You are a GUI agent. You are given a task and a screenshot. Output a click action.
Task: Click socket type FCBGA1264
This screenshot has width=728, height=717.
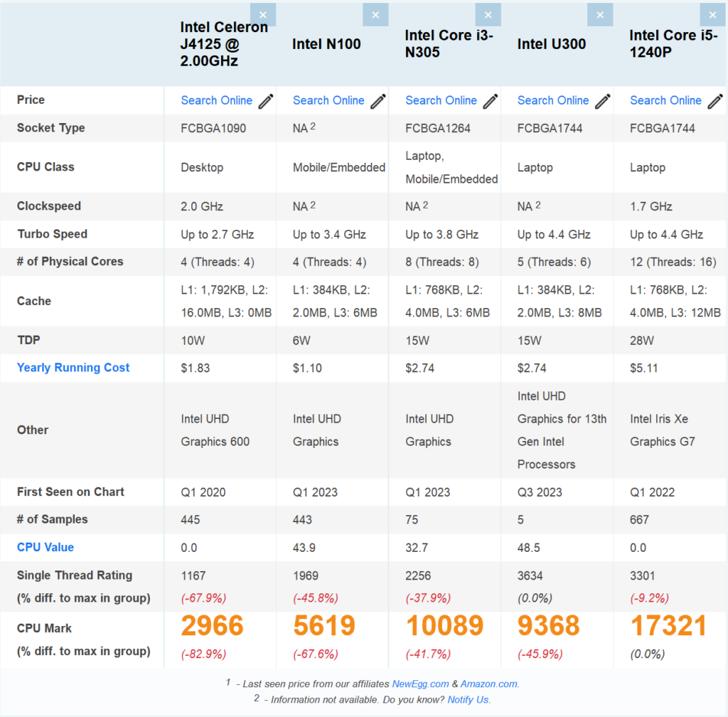tap(438, 128)
